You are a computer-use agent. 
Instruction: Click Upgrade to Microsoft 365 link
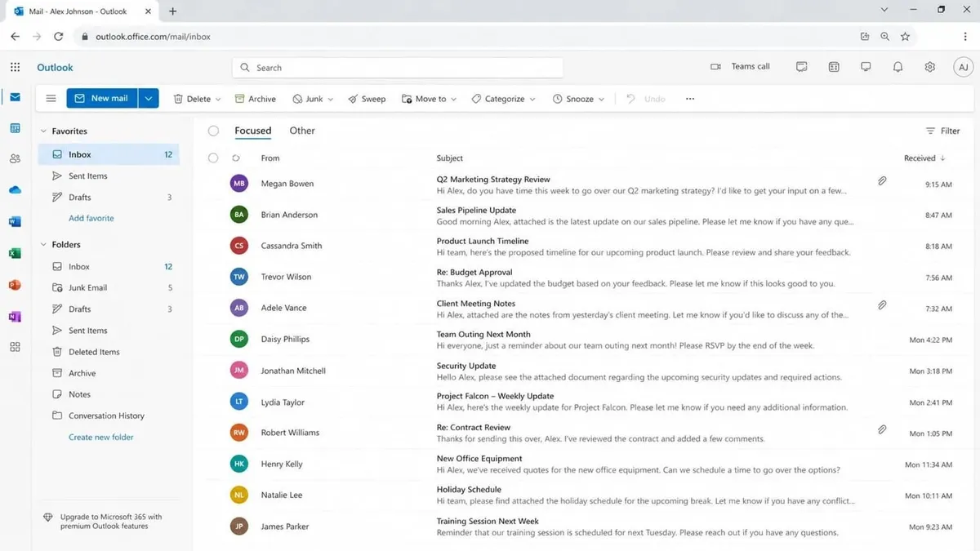(110, 522)
